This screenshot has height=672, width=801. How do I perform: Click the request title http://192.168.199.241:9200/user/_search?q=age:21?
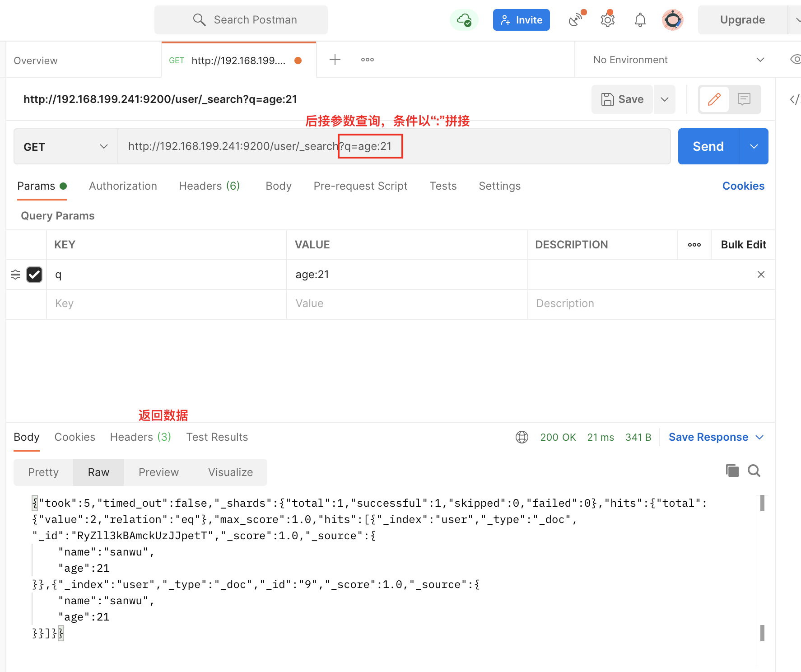tap(160, 99)
